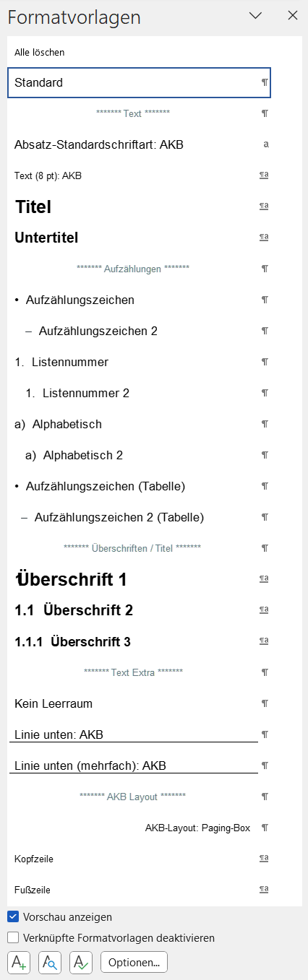Viewport: 308px width, 980px height.
Task: Click linked-style icon next to Überschrift 1
Action: pos(265,579)
